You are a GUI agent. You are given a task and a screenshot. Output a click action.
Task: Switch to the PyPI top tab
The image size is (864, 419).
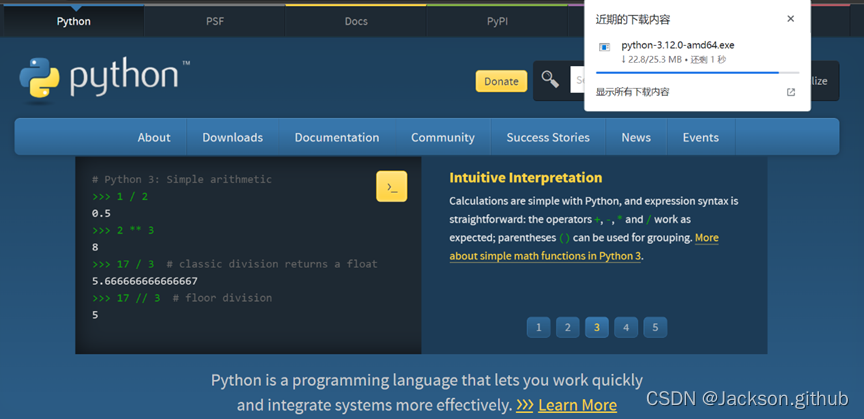click(x=497, y=21)
